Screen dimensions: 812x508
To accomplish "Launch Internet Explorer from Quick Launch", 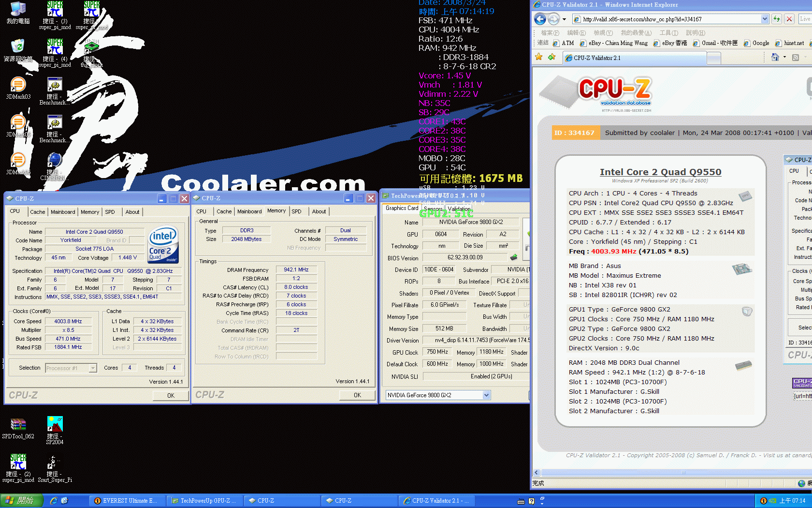I will pos(53,501).
